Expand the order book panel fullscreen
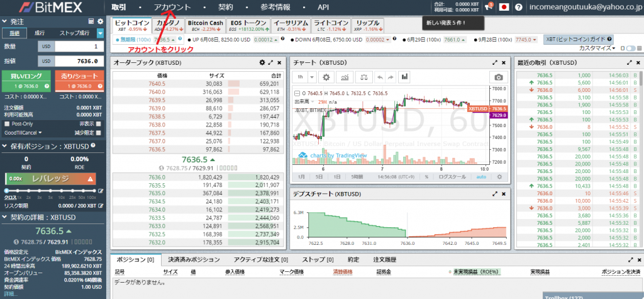 click(x=270, y=62)
